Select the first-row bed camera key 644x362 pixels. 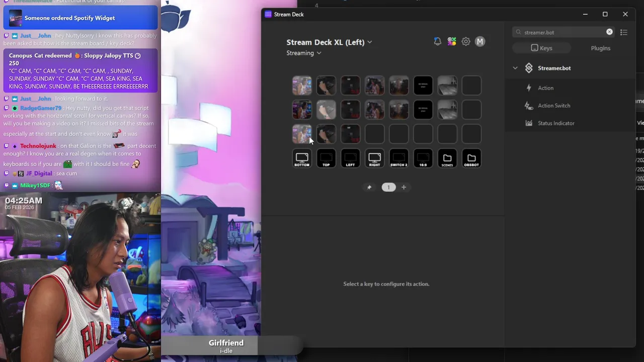coord(447,85)
